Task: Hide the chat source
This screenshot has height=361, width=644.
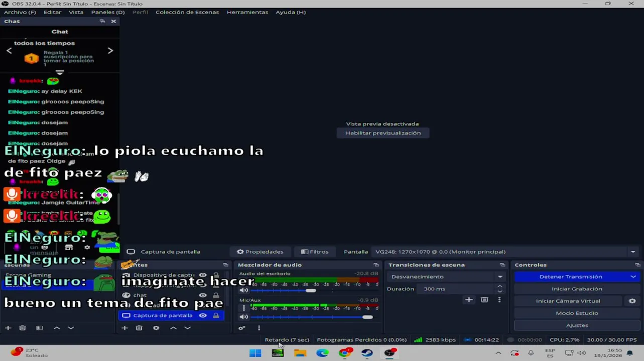Action: point(203,295)
